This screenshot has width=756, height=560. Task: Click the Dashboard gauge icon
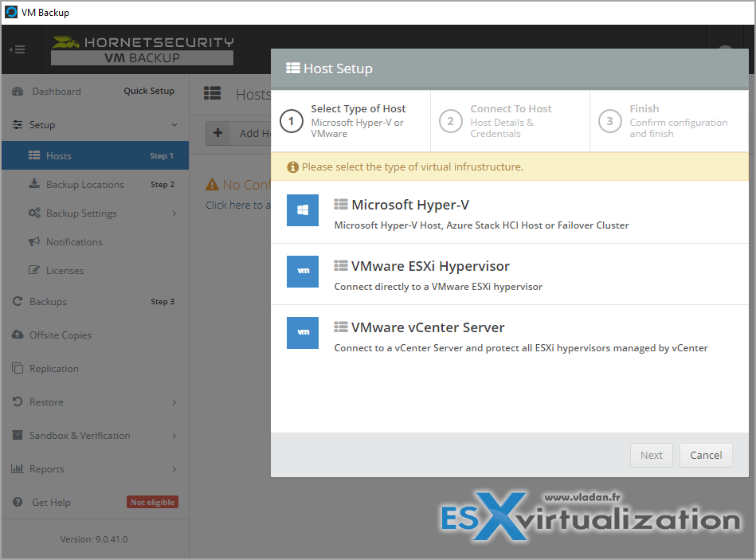click(x=18, y=92)
